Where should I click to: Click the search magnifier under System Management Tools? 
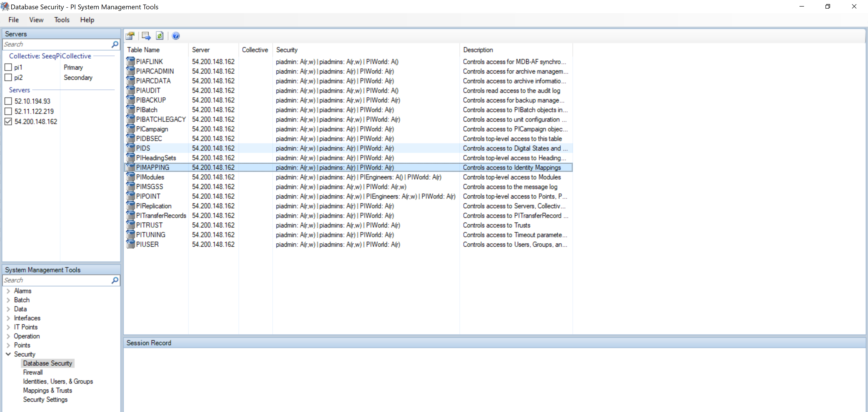click(x=115, y=280)
